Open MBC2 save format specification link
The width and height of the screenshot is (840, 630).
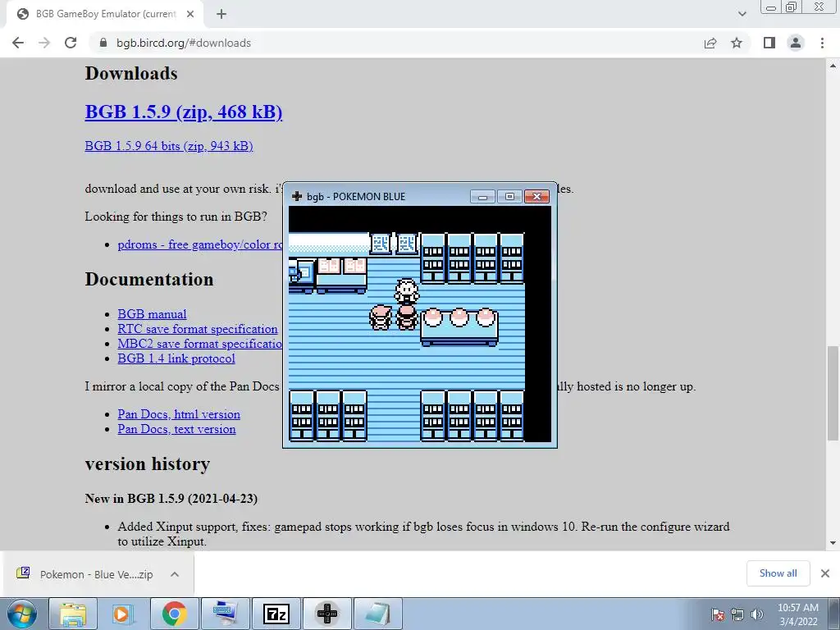(200, 344)
